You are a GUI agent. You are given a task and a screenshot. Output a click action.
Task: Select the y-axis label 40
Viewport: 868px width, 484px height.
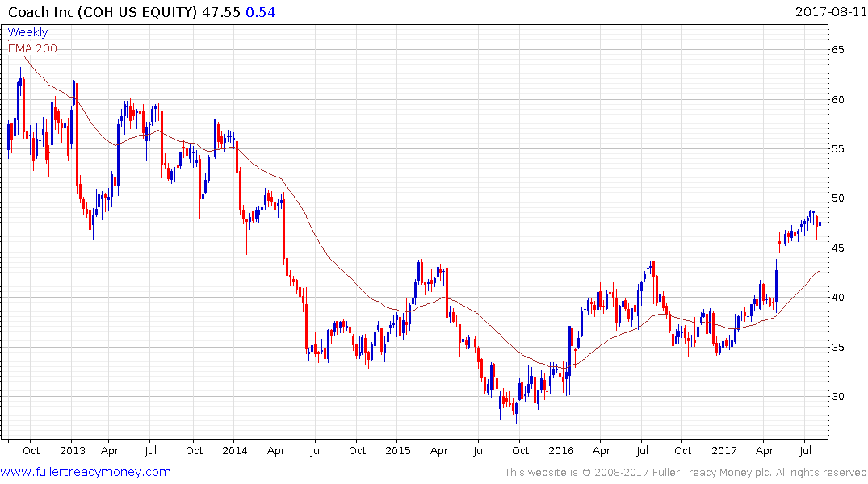pos(837,297)
